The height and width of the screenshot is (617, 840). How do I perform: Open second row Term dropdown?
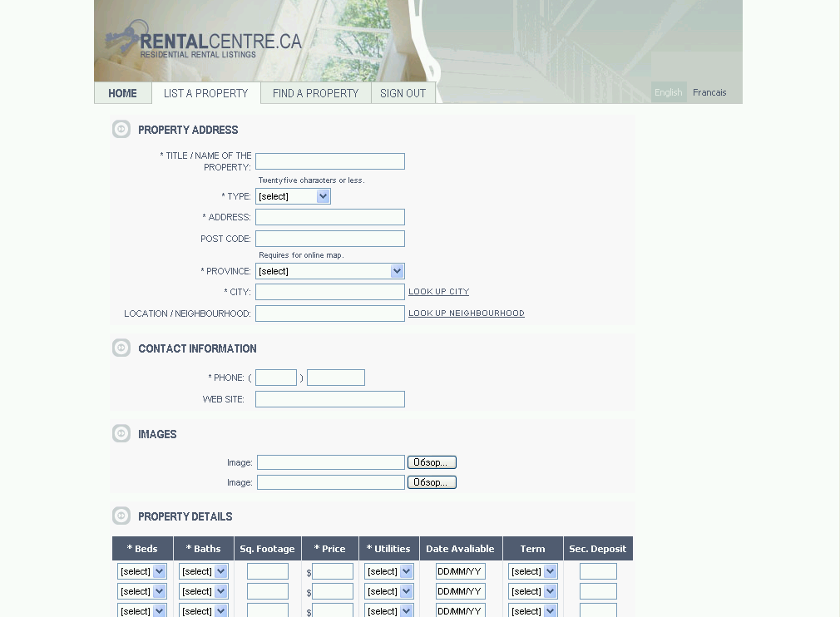tap(533, 590)
